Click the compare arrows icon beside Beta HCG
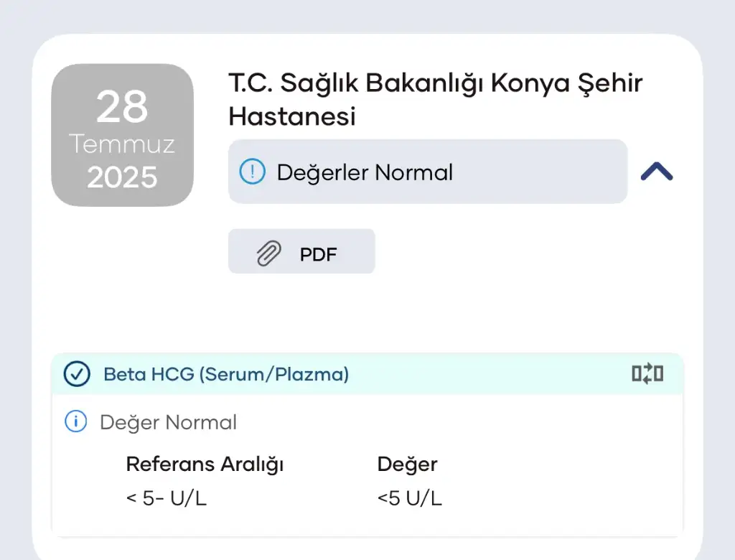The height and width of the screenshot is (560, 735). click(647, 374)
